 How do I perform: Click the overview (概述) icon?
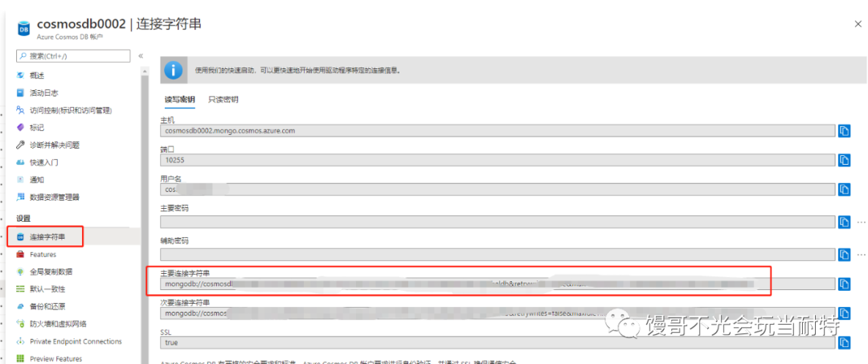coord(21,76)
